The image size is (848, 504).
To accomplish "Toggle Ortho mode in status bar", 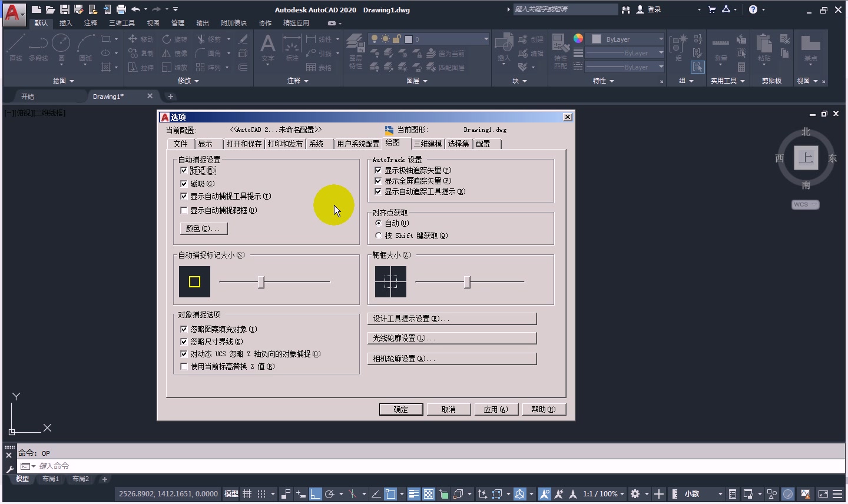I will (x=316, y=494).
